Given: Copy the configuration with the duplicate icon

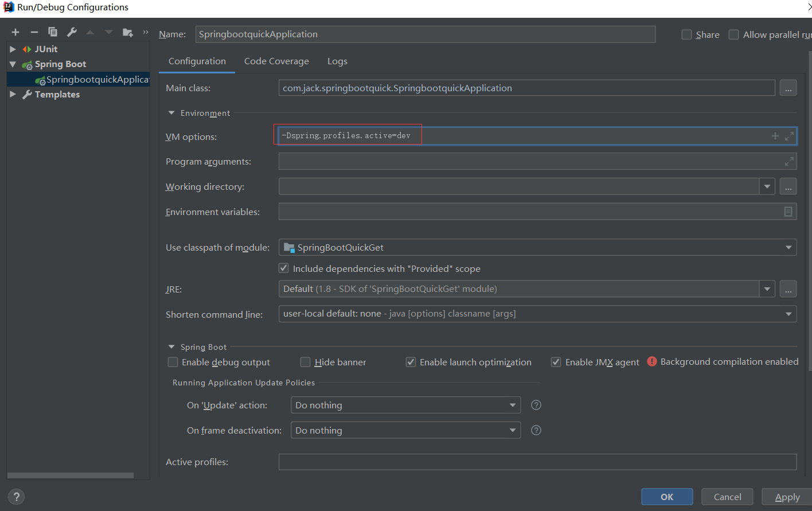Looking at the screenshot, I should (x=53, y=32).
